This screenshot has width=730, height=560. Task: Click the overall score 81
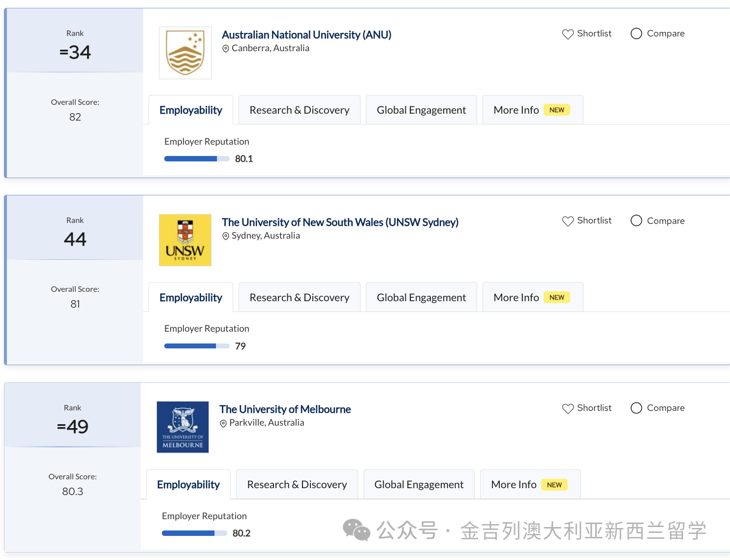coord(75,304)
